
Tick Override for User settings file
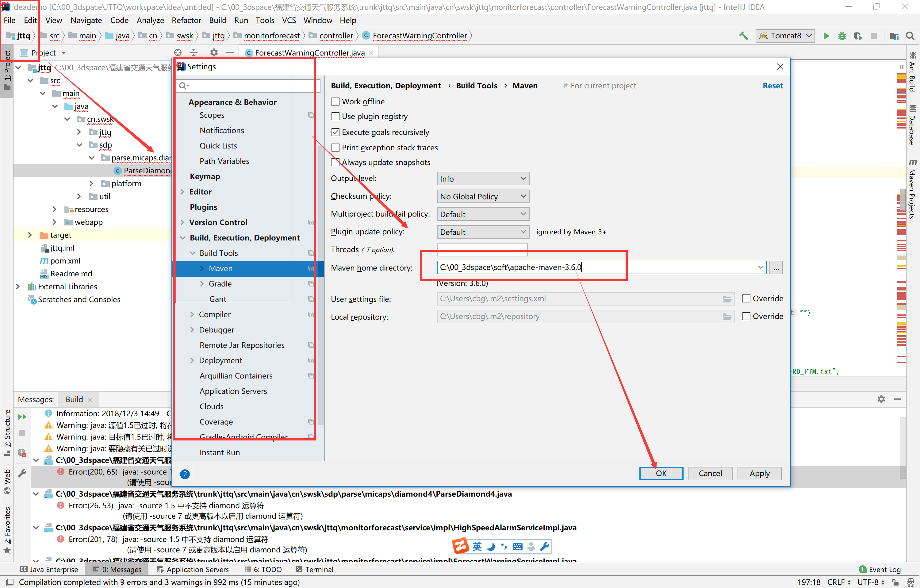click(x=746, y=299)
